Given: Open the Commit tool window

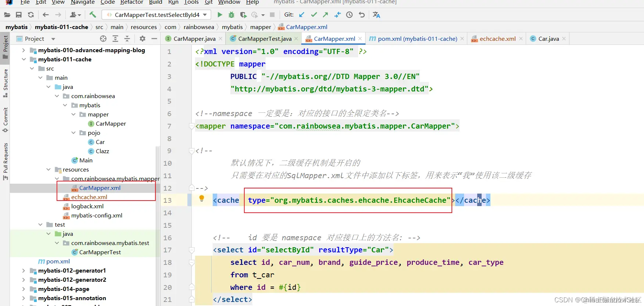Looking at the screenshot, I should [x=5, y=120].
